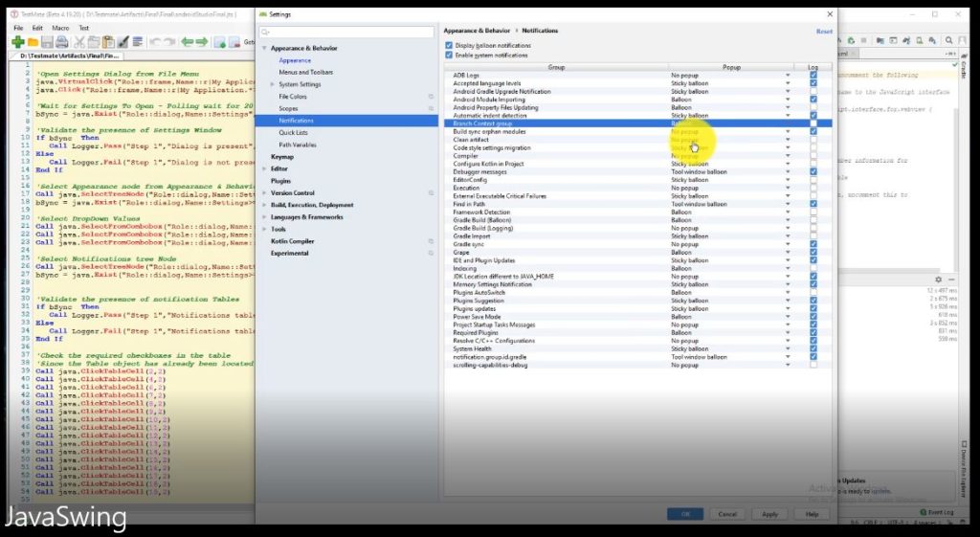
Task: Click the green right arrow icon
Action: (x=202, y=42)
